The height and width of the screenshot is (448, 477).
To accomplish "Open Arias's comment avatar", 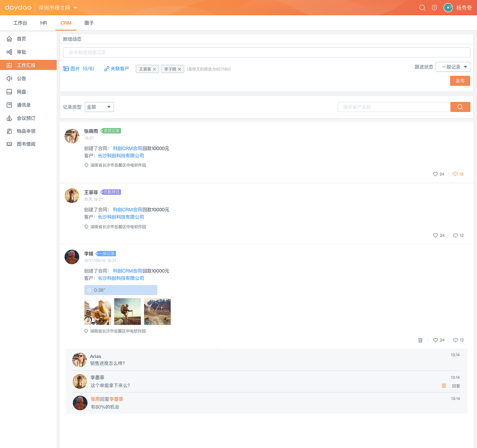I will tap(79, 360).
